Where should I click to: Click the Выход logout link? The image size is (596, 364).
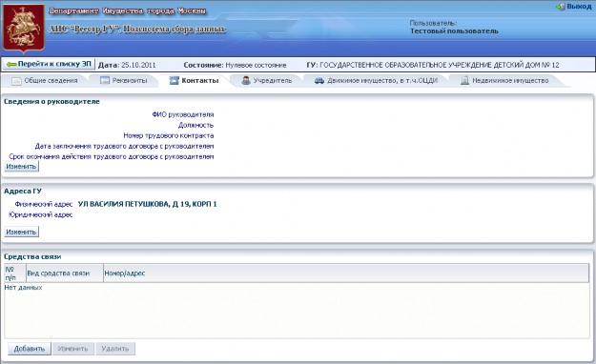(x=579, y=7)
